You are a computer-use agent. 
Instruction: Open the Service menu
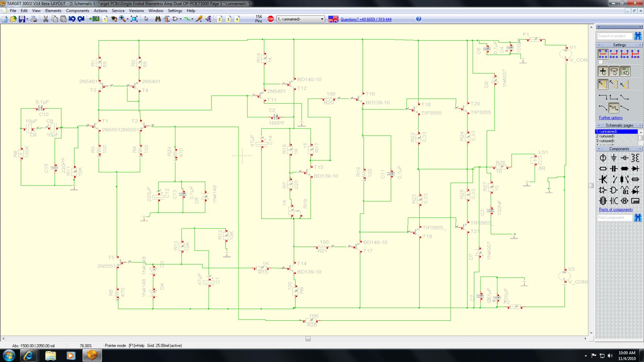118,11
